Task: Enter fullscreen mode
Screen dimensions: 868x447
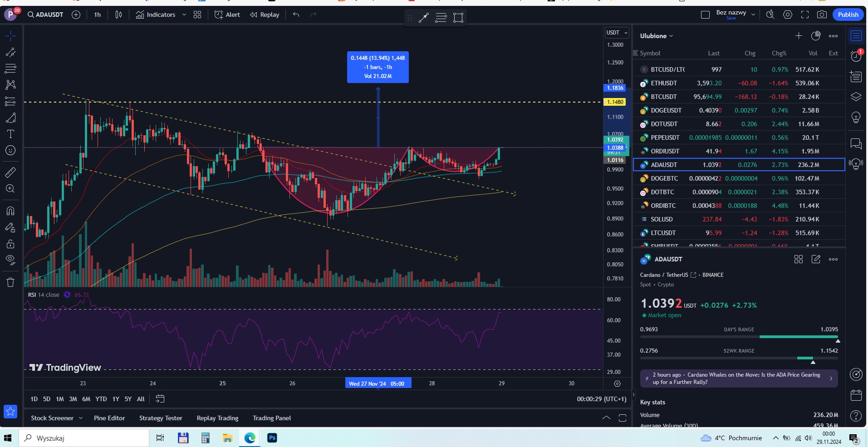Action: (805, 15)
